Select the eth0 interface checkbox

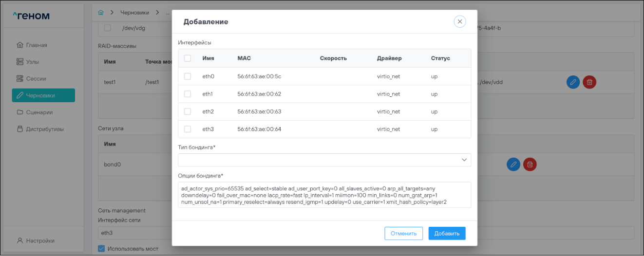tap(188, 76)
